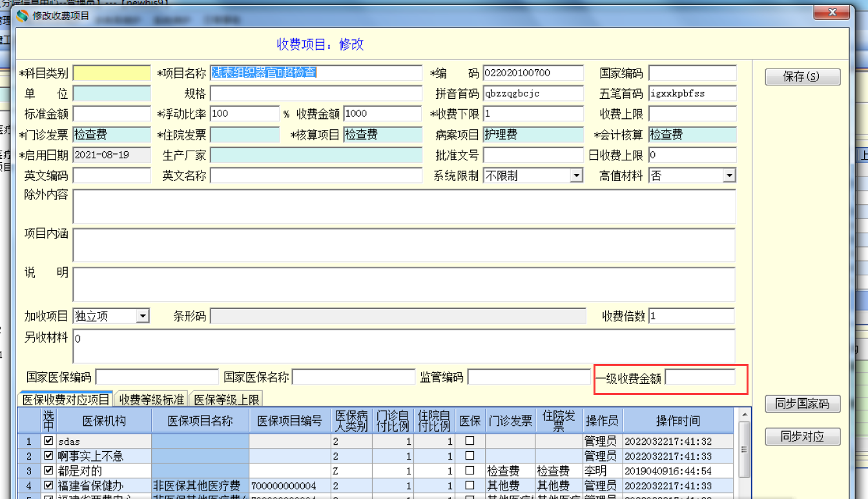This screenshot has width=868, height=499.
Task: Click the 同步对应 button
Action: click(x=803, y=437)
